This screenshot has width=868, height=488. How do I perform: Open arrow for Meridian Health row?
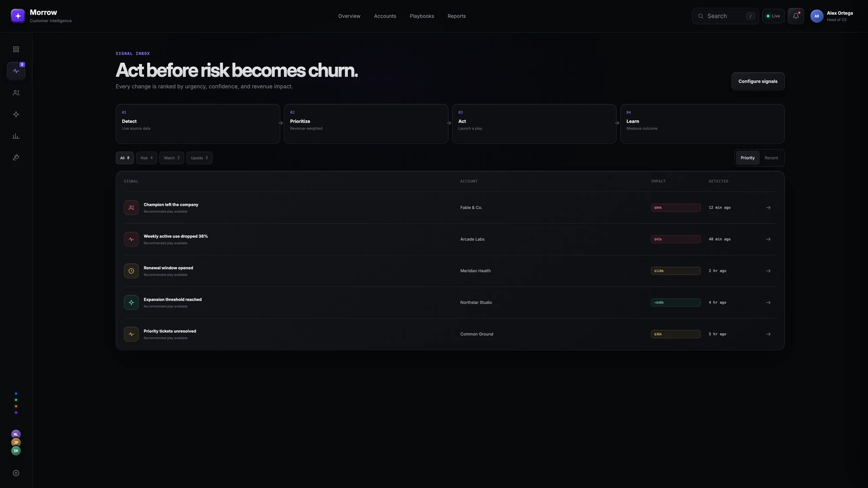768,271
